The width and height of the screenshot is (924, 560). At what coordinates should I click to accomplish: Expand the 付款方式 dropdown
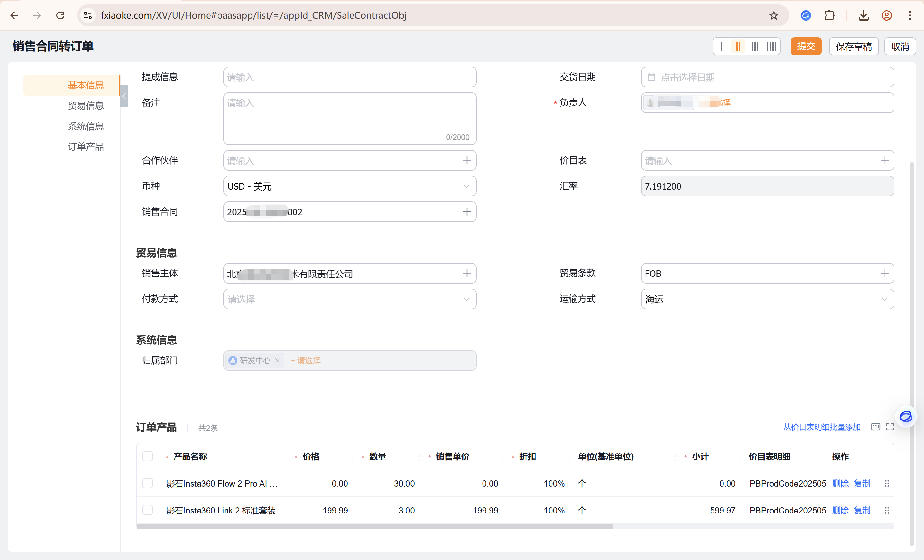[349, 299]
